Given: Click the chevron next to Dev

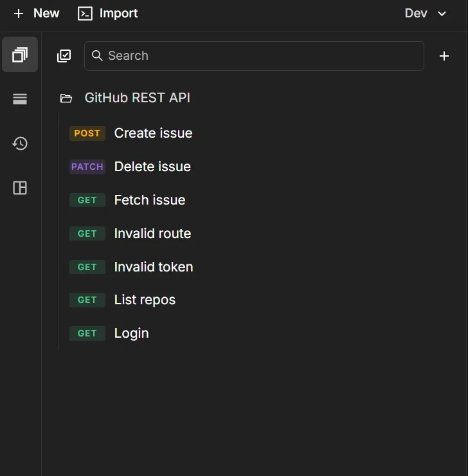Looking at the screenshot, I should point(442,14).
